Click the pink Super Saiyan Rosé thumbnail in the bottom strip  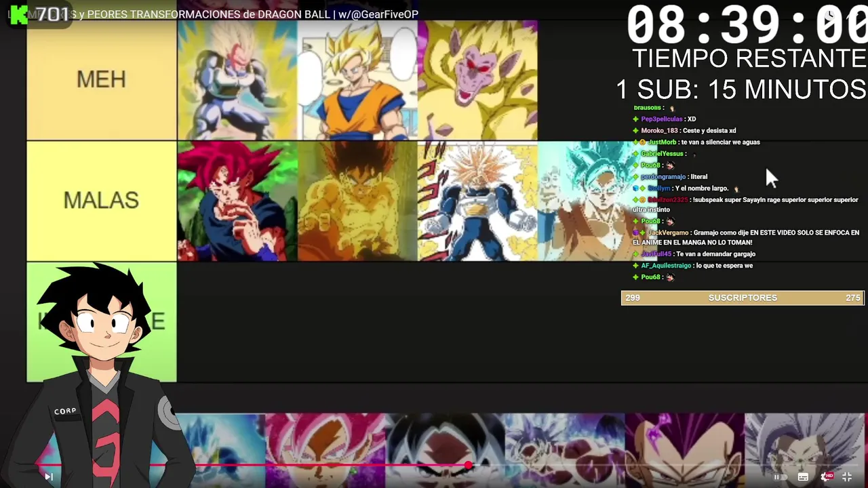point(325,450)
